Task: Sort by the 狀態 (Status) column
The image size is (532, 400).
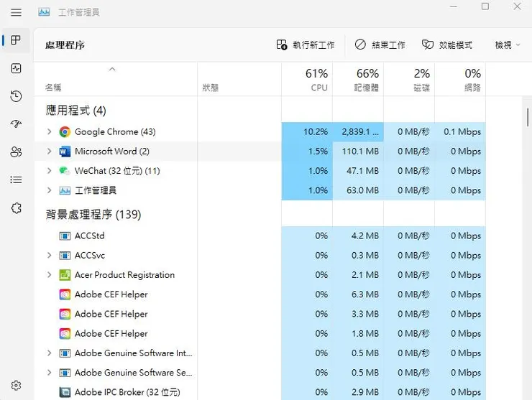Action: (239, 79)
